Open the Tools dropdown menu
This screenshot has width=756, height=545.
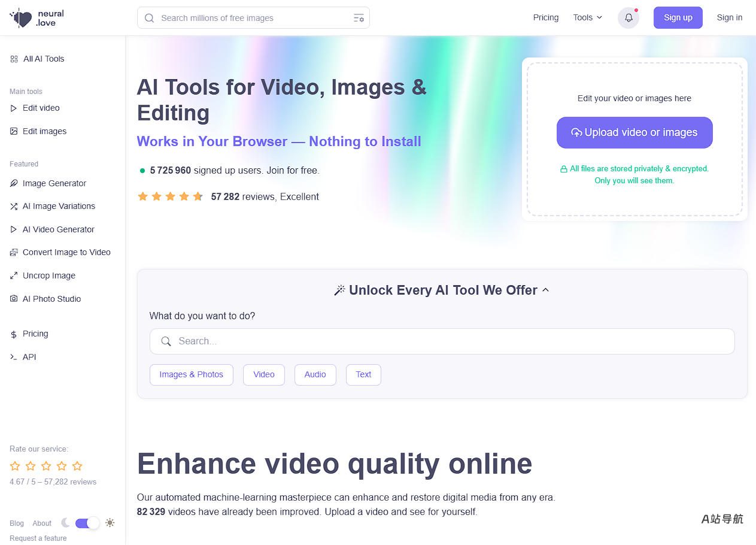(588, 18)
